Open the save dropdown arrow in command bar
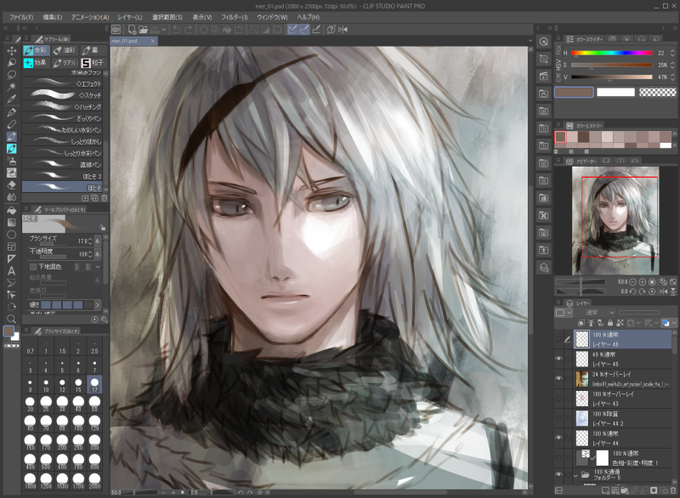This screenshot has width=680, height=498. [x=163, y=29]
